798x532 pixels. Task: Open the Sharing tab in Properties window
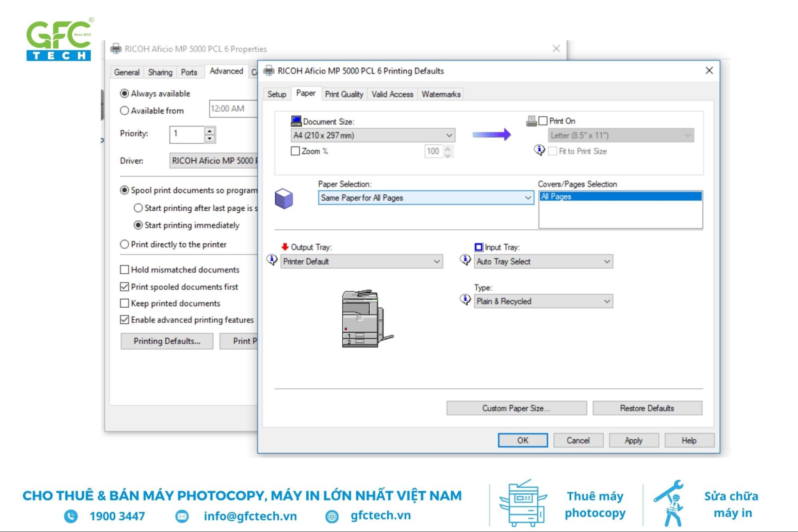coord(160,72)
